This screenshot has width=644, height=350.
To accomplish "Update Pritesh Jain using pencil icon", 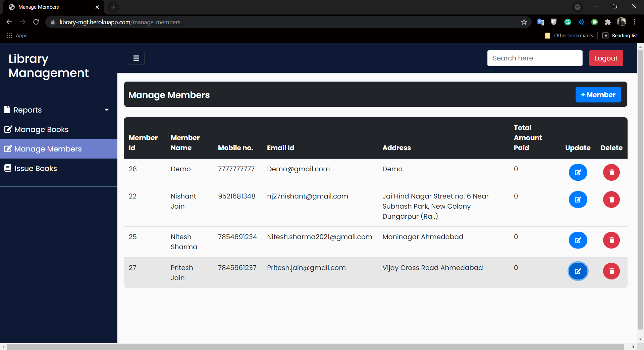I will (578, 271).
